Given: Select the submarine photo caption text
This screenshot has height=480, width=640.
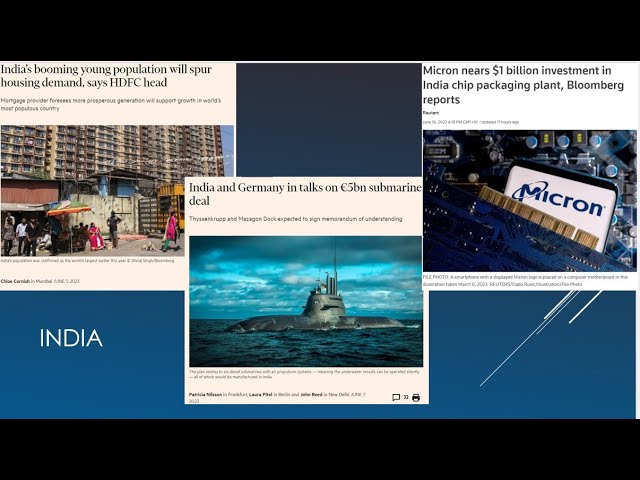Looking at the screenshot, I should pos(304,374).
